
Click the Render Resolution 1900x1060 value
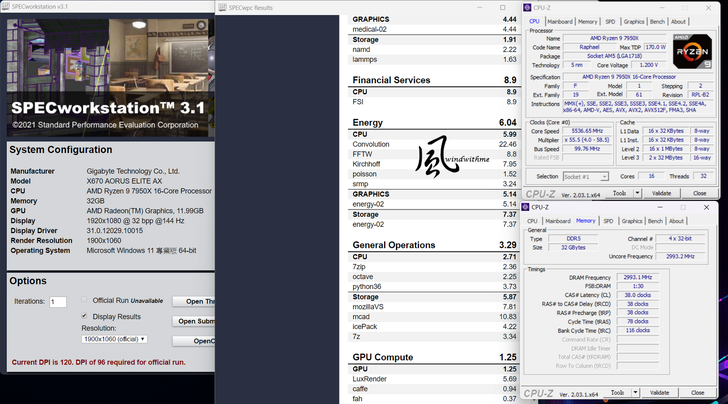[104, 241]
